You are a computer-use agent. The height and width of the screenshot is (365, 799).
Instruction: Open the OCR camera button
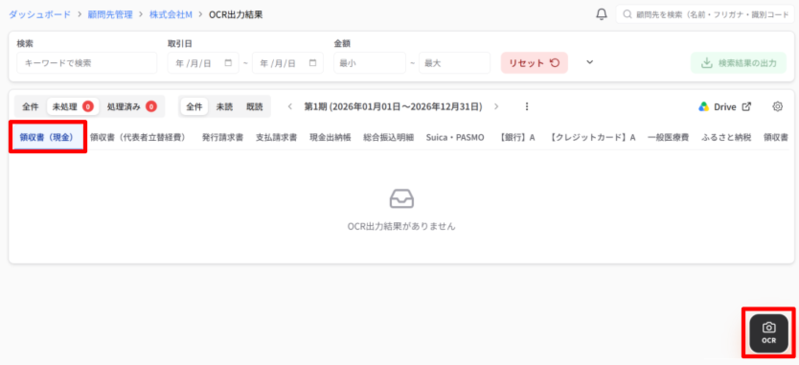[768, 333]
